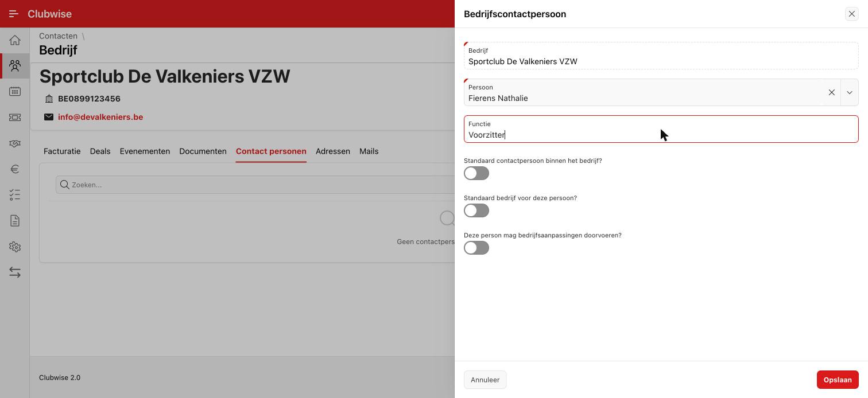This screenshot has width=868, height=398.
Task: Open the calendar icon in the sidebar
Action: (15, 92)
